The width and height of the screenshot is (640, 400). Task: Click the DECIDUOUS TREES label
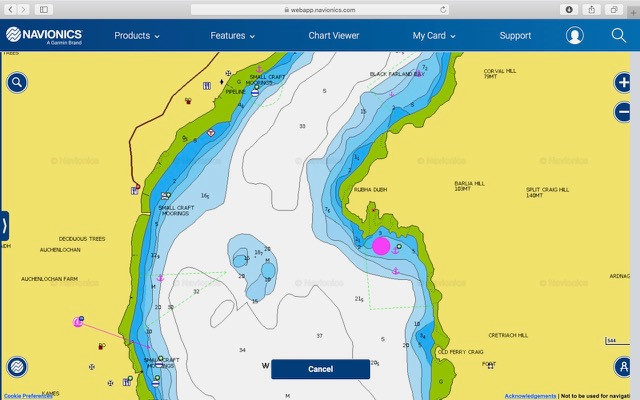tap(82, 239)
